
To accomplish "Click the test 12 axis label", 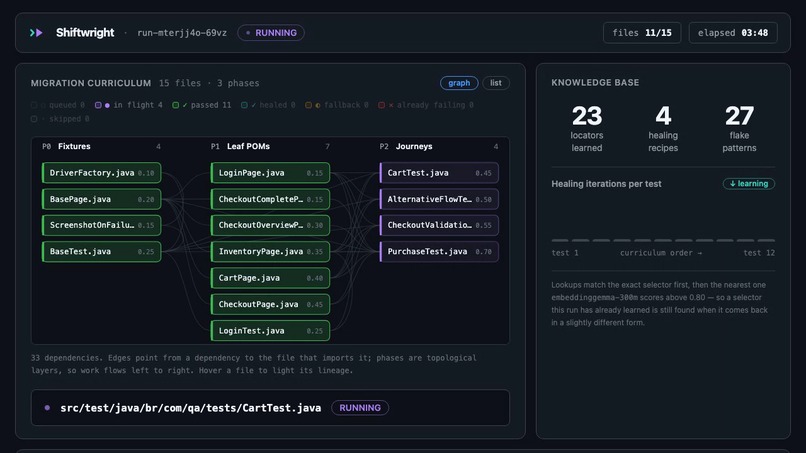I will 759,253.
